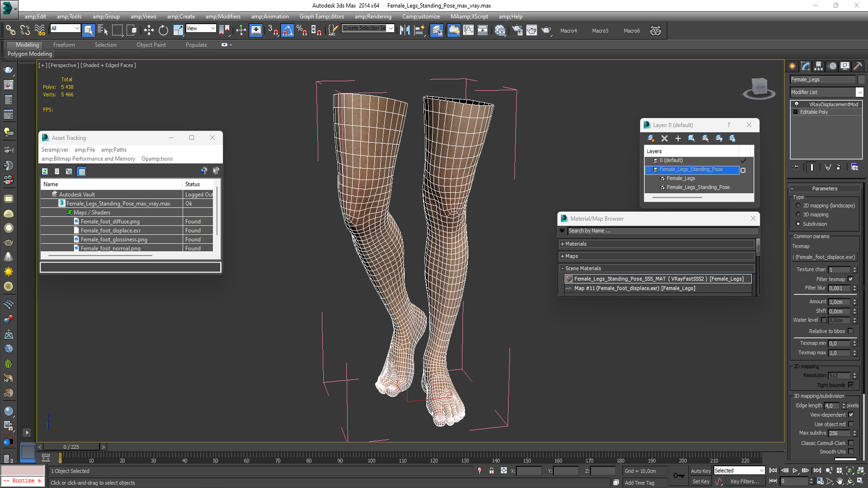Activate the Select Object tool
Image resolution: width=868 pixels, height=488 pixels.
[x=89, y=30]
